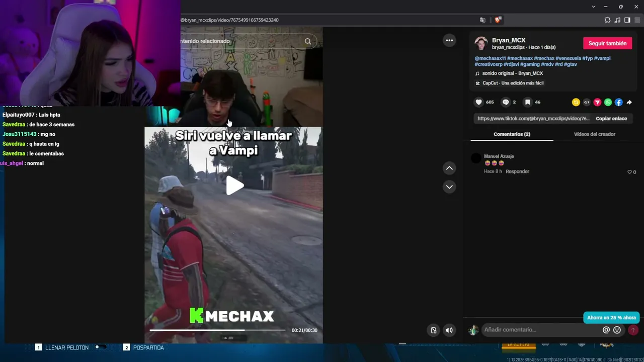The image size is (644, 362).
Task: Switch to Vídeos del creador tab
Action: pos(595,134)
